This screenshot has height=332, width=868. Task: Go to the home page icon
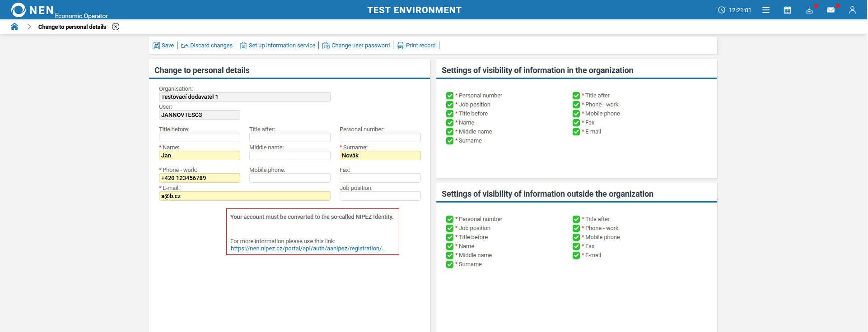coord(14,27)
